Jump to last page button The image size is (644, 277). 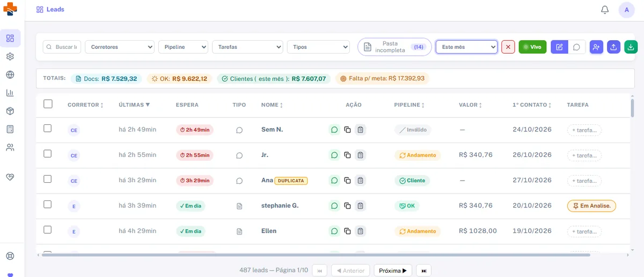[x=424, y=271]
